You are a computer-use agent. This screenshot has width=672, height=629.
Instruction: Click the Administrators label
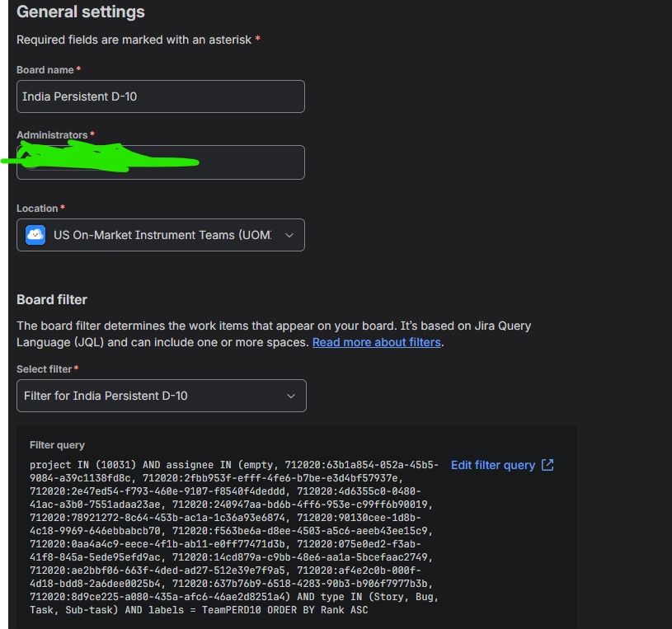(52, 135)
